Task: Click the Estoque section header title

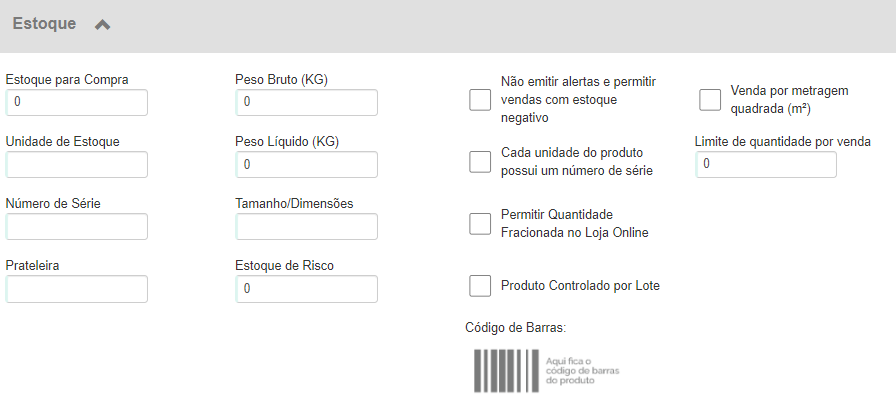Action: point(44,23)
